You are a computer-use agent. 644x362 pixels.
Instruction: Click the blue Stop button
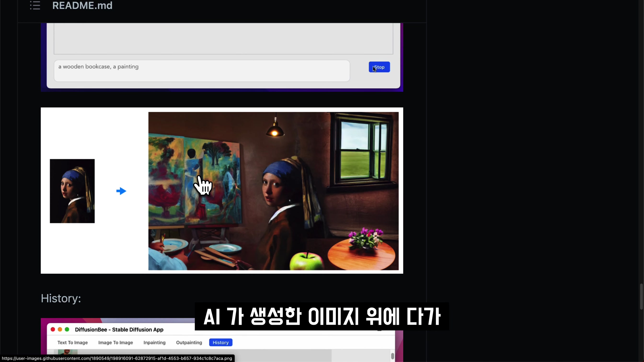[x=379, y=67]
